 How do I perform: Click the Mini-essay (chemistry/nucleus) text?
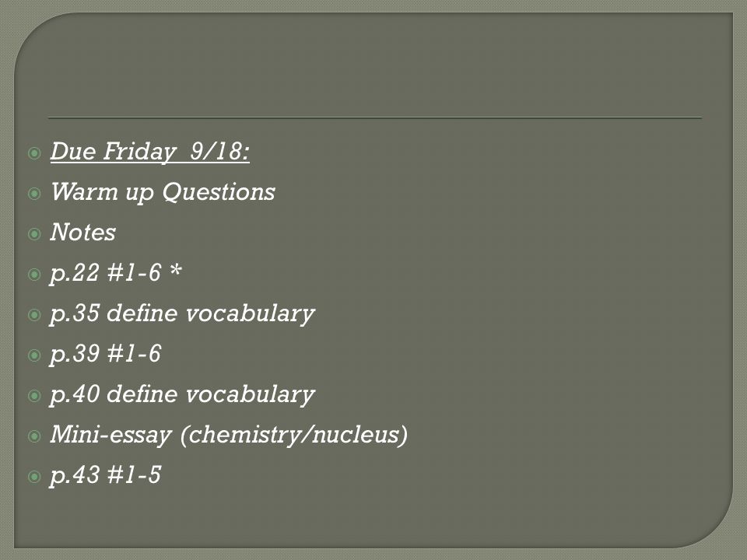click(229, 436)
